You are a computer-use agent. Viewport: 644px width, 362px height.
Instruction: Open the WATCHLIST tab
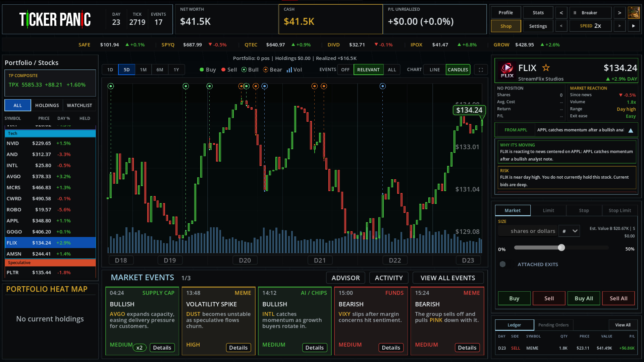(79, 105)
